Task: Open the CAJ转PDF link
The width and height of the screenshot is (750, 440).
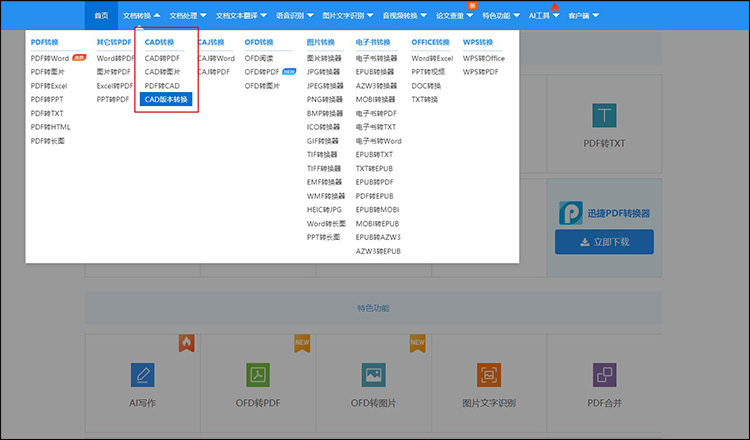Action: click(214, 72)
